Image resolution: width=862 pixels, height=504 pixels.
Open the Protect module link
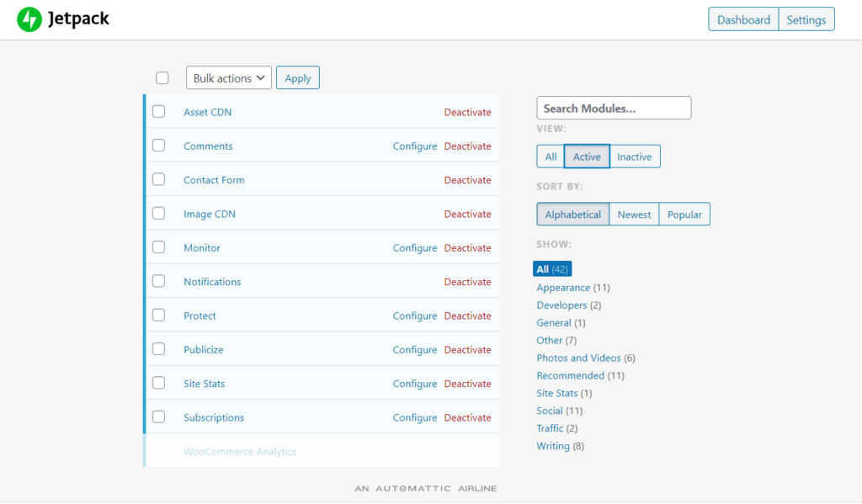200,316
